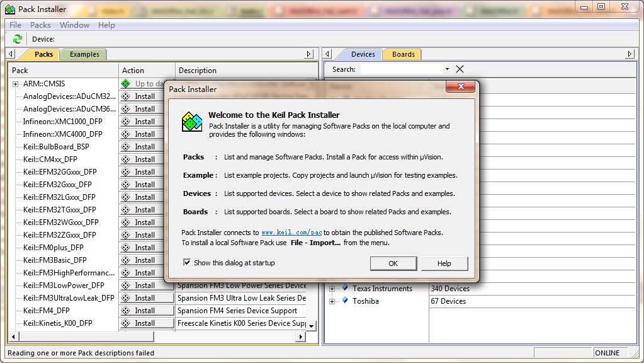Click install icon for Keil::EFM32LGxxx_DFP
Screen dimensions: 644x363
pyautogui.click(x=126, y=197)
